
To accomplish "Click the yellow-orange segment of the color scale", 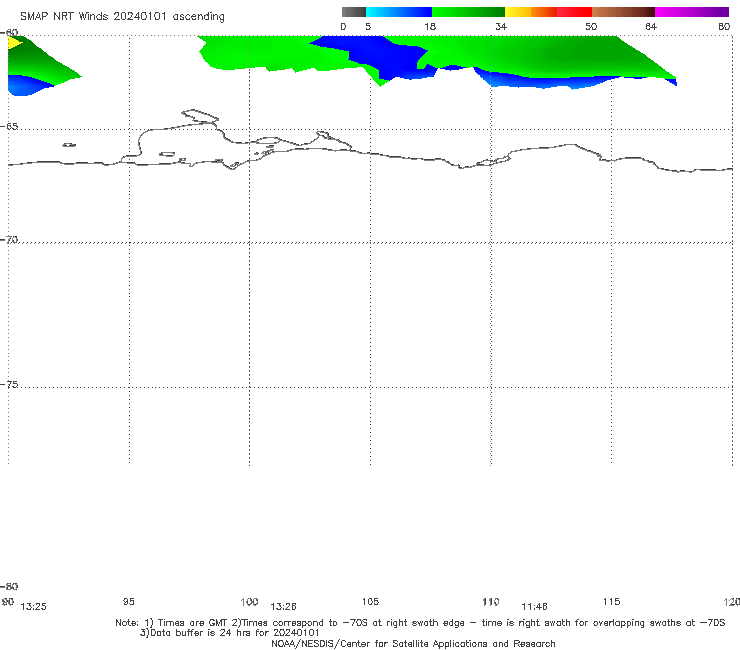I will 531,12.
